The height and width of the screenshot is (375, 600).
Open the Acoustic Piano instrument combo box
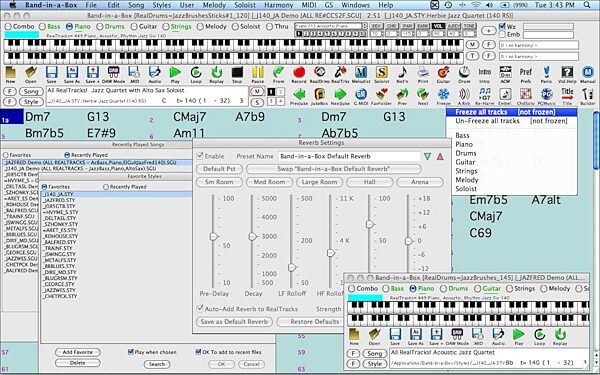pos(331,26)
